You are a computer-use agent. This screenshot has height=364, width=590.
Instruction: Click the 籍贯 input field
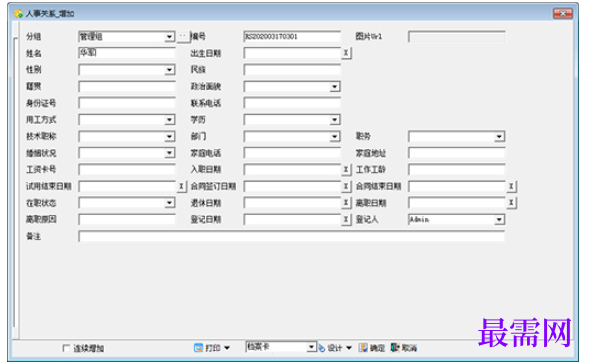127,87
